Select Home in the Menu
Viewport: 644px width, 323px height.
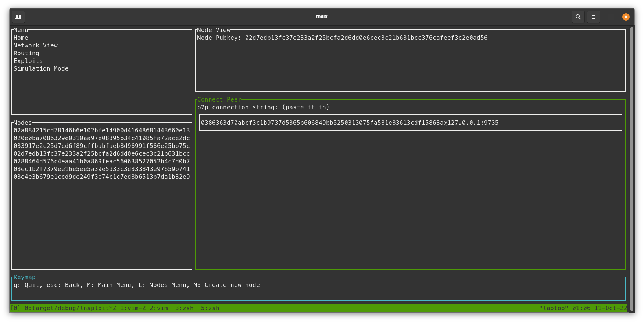point(21,38)
